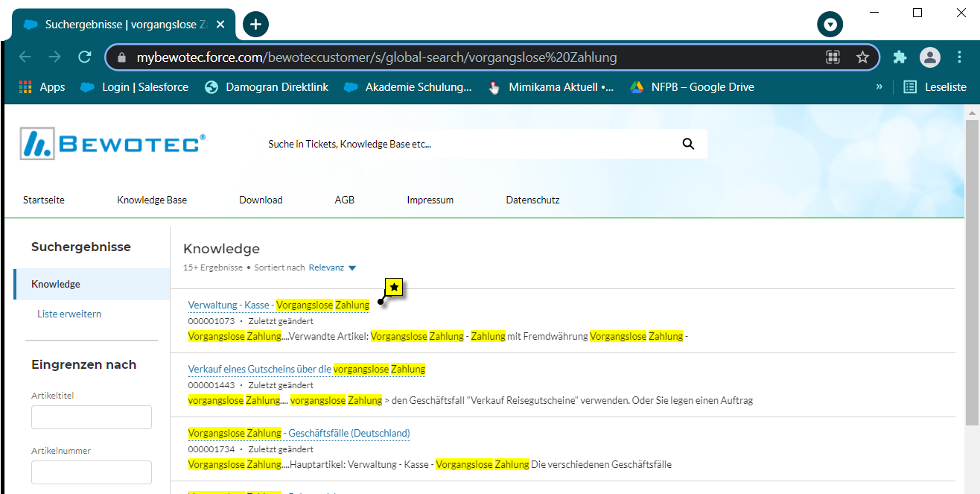Expand the list via Liste erweitern
The image size is (980, 494).
(x=69, y=314)
